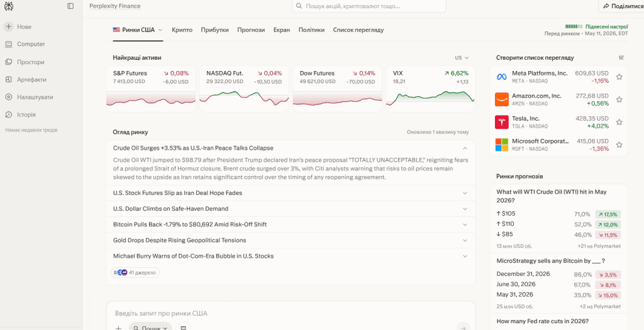Star Meta Platforms in the watchlist
The width and height of the screenshot is (644, 330).
tap(619, 77)
